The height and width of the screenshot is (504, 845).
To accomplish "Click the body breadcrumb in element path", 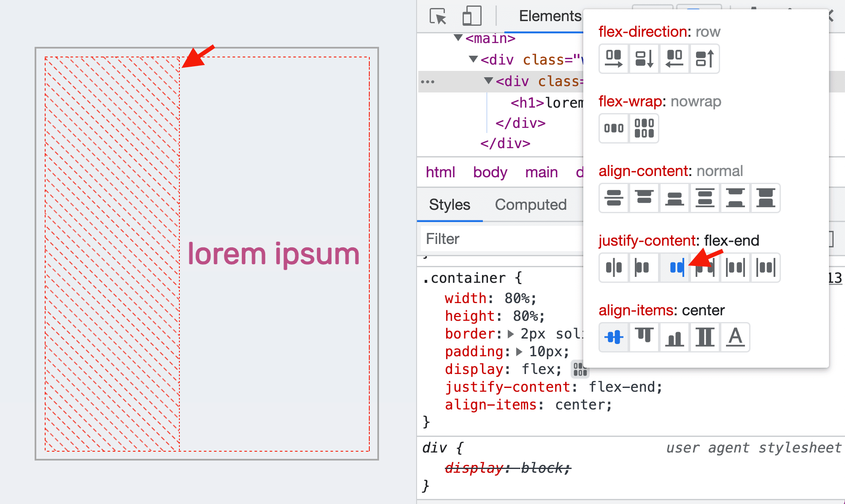I will [490, 173].
